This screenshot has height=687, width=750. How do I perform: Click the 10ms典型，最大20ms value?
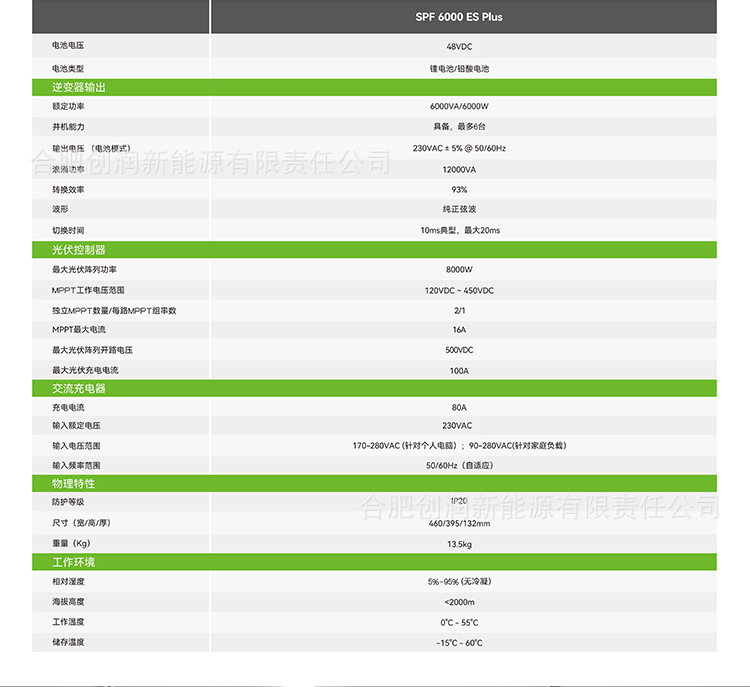click(x=460, y=231)
